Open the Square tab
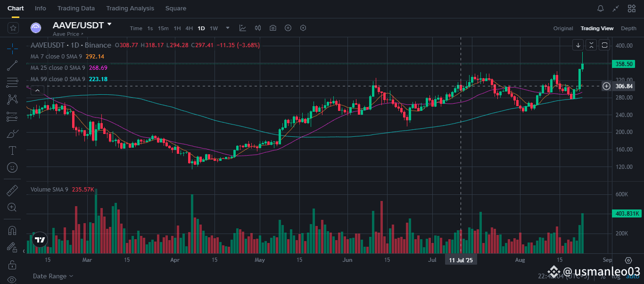Image resolution: width=644 pixels, height=284 pixels. tap(176, 8)
